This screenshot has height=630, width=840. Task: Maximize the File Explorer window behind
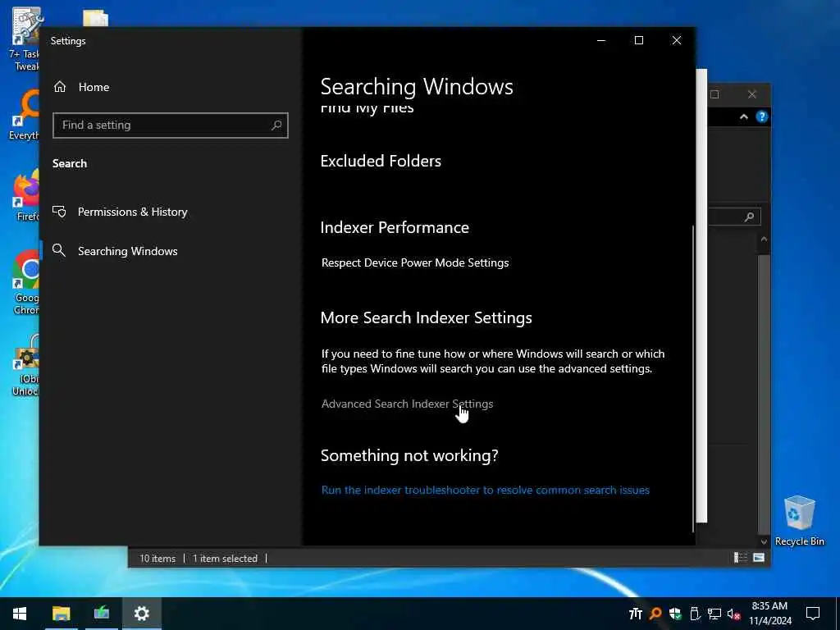[714, 95]
